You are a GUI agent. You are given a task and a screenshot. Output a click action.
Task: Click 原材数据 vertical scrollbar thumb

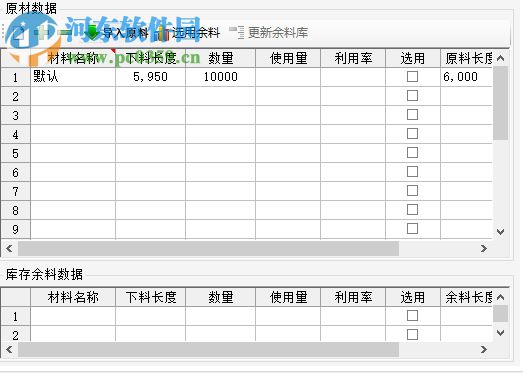click(500, 103)
